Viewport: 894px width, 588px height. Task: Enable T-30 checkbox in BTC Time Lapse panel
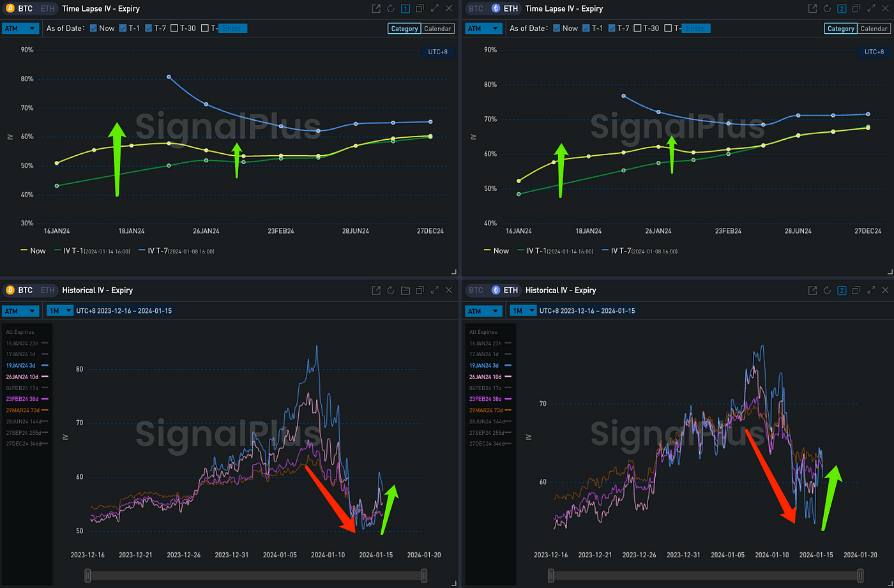[174, 28]
